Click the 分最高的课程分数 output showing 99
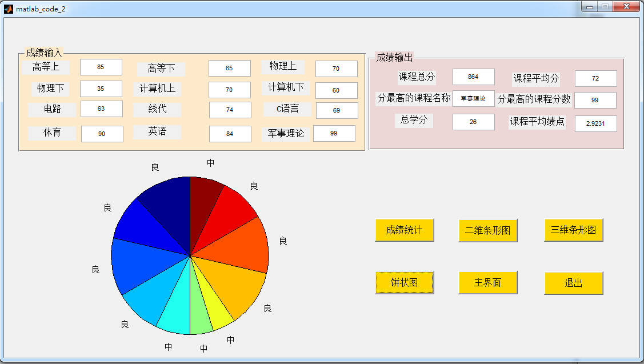644x364 pixels. (595, 100)
